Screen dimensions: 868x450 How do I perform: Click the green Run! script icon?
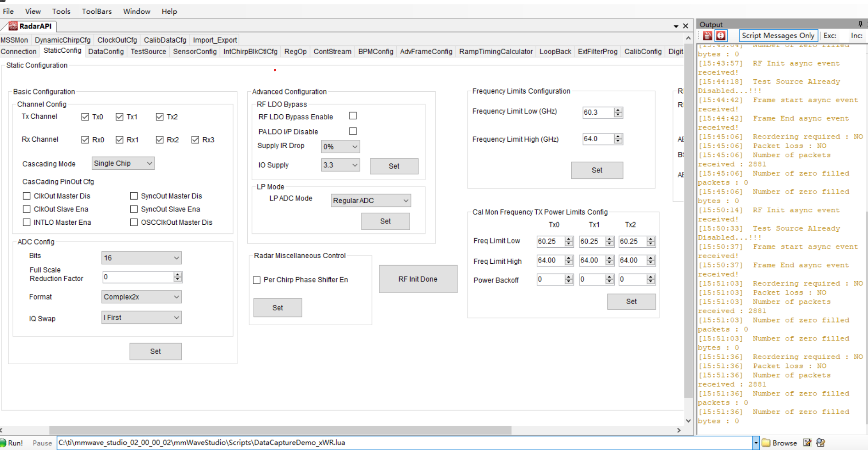click(4, 443)
